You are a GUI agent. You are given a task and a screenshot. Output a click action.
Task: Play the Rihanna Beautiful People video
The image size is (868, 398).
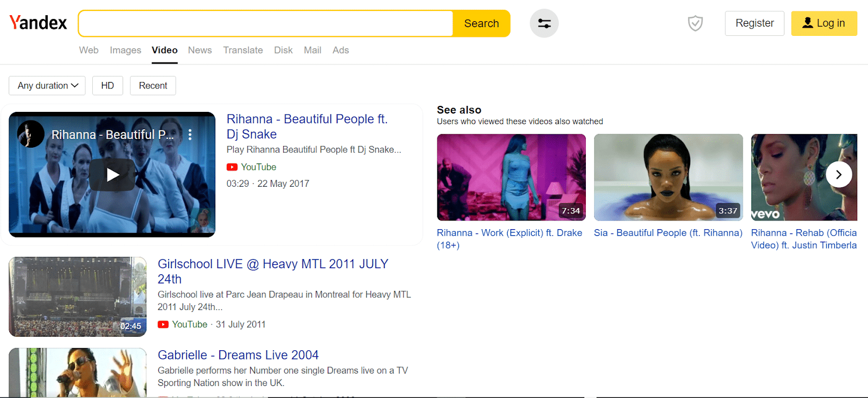pyautogui.click(x=112, y=175)
